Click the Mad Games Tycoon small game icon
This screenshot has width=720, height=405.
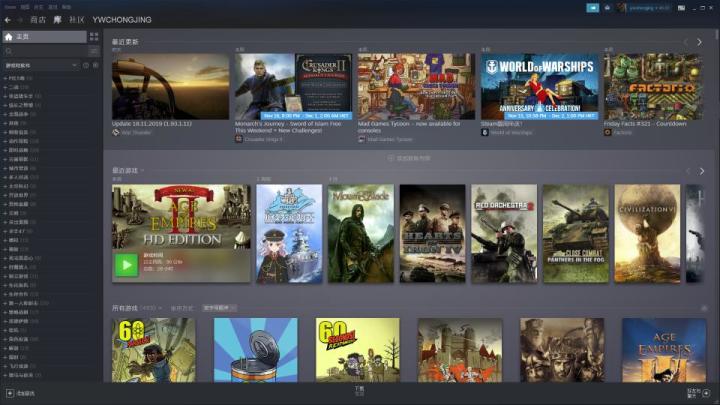click(362, 139)
